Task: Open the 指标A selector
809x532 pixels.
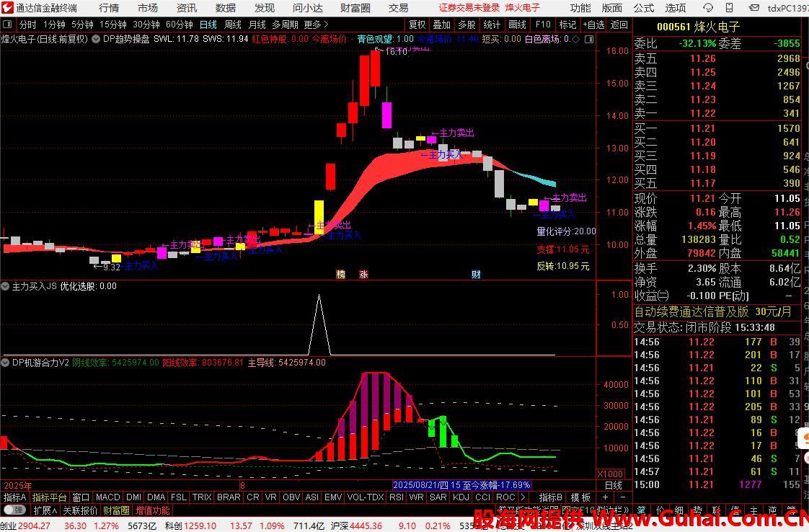Action: tap(14, 497)
